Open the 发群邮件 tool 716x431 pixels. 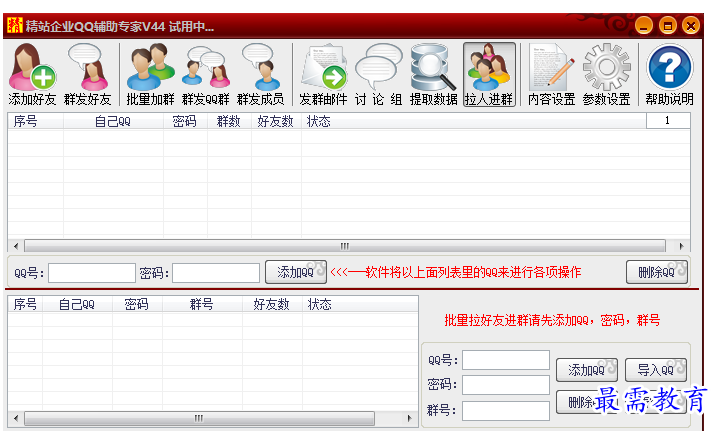click(323, 75)
